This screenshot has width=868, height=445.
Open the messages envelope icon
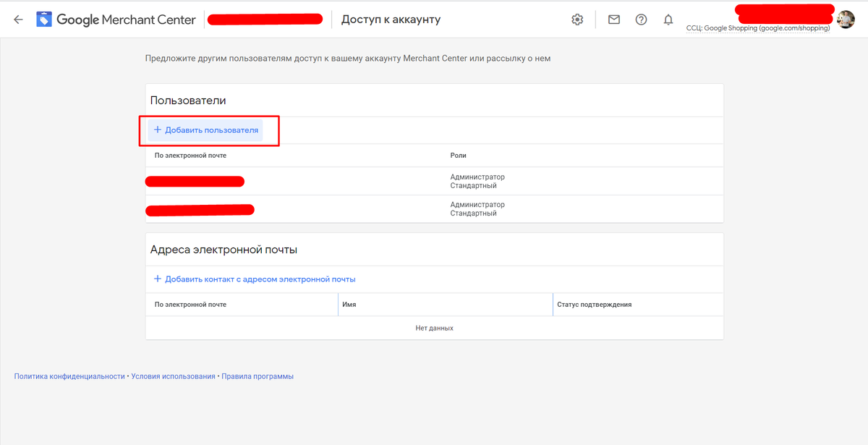613,20
